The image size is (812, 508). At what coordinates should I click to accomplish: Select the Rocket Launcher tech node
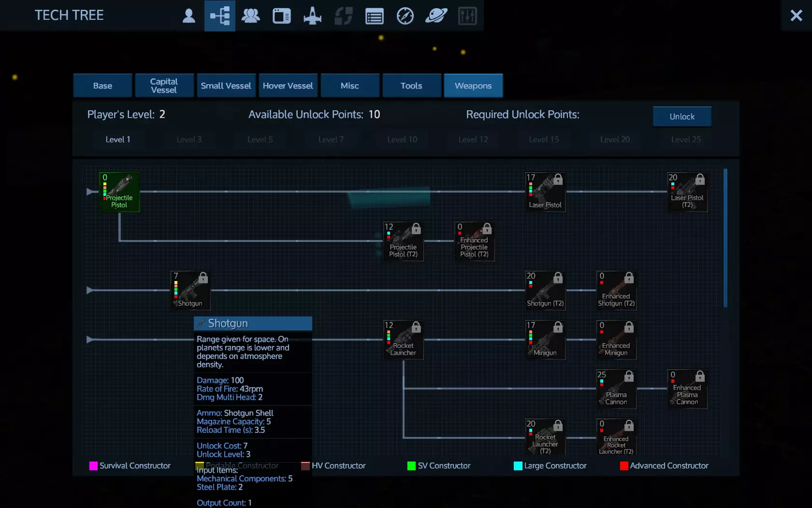click(403, 340)
